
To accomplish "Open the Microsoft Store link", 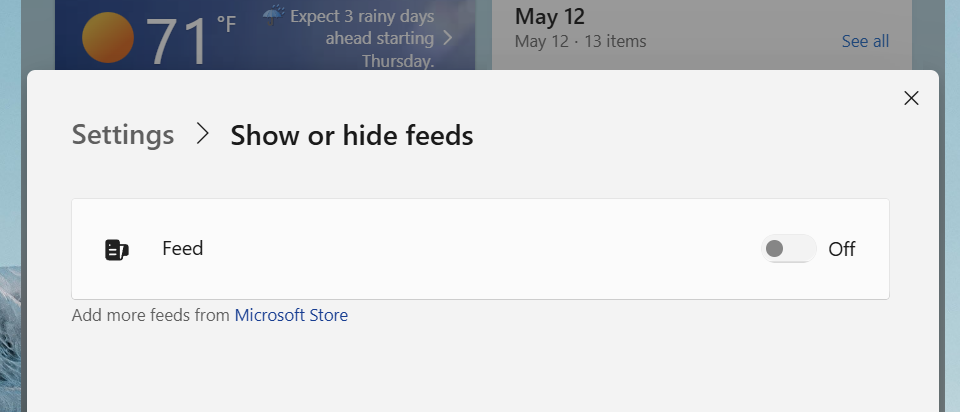I will (291, 315).
